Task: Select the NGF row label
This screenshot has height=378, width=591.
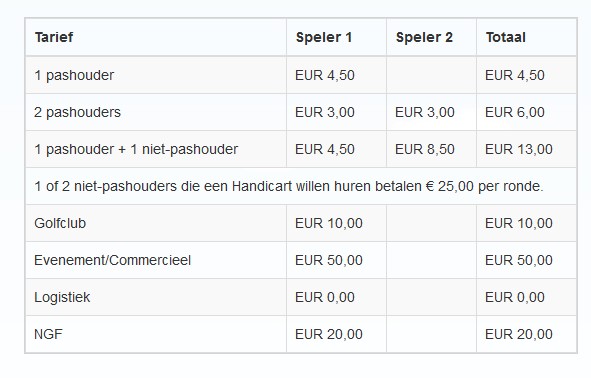Action: pyautogui.click(x=48, y=334)
